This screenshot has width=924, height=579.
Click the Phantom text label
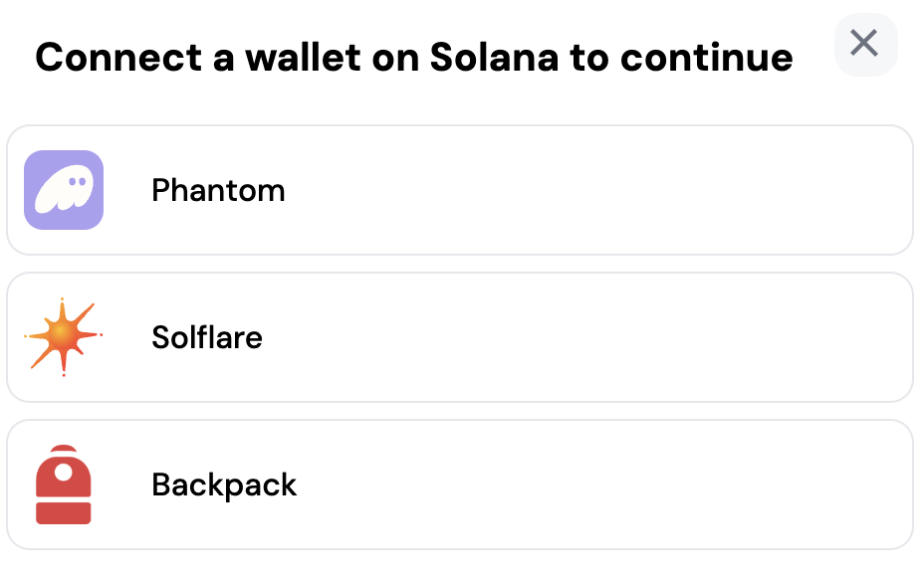[218, 191]
